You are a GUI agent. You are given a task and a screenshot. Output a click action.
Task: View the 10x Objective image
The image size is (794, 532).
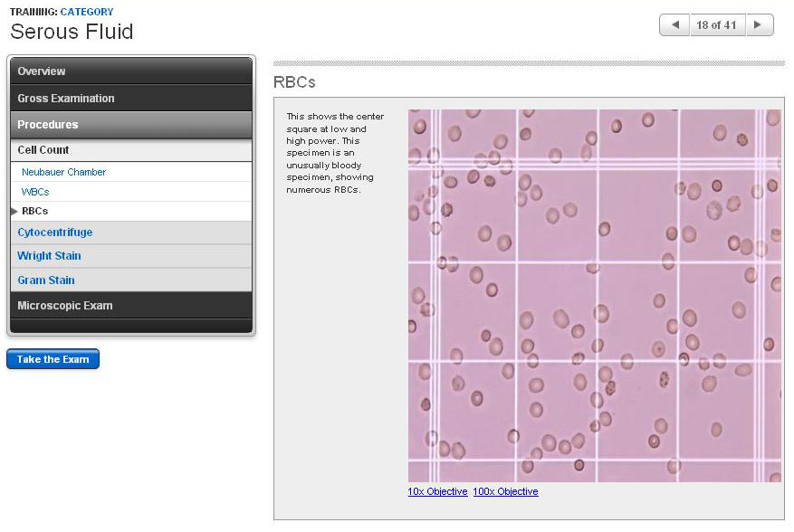click(x=437, y=491)
